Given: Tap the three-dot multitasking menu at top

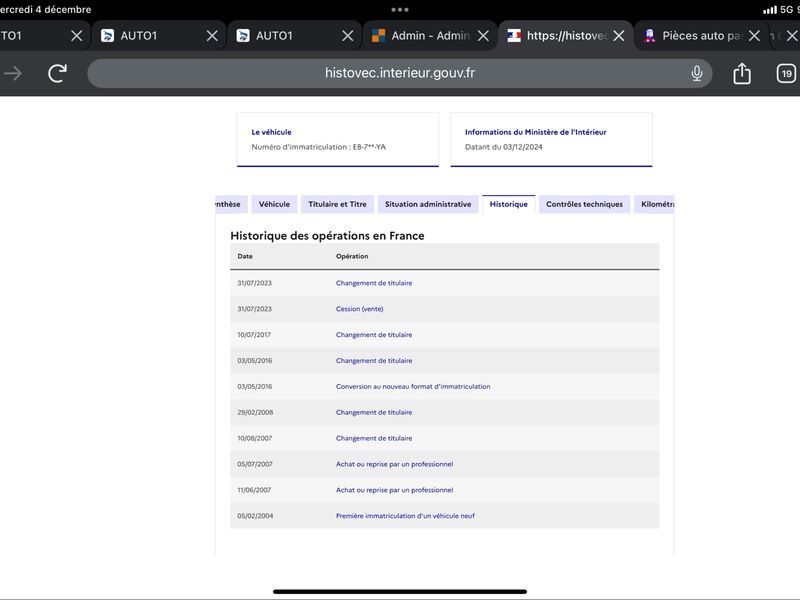Looking at the screenshot, I should (x=399, y=9).
